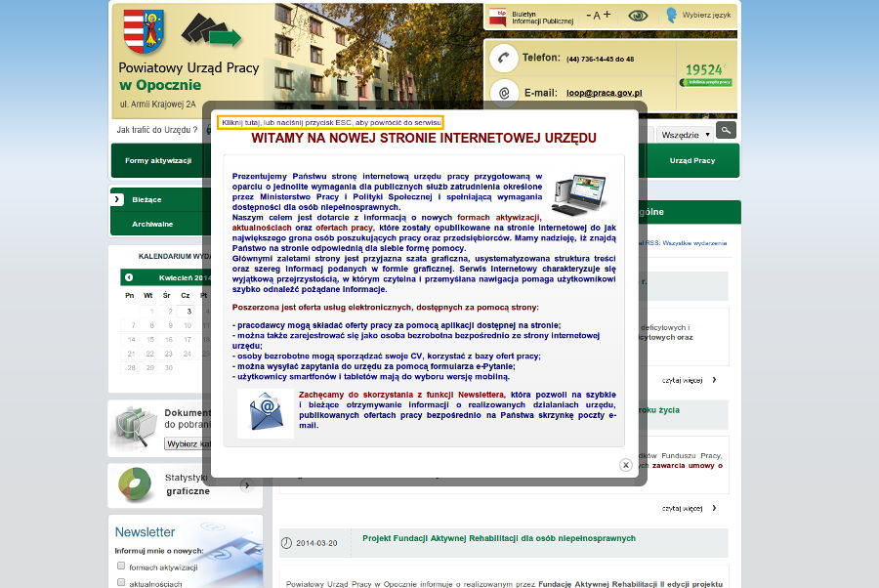Click the Wybierz język person icon
Viewport: 879px width, 588px height.
coord(671,14)
